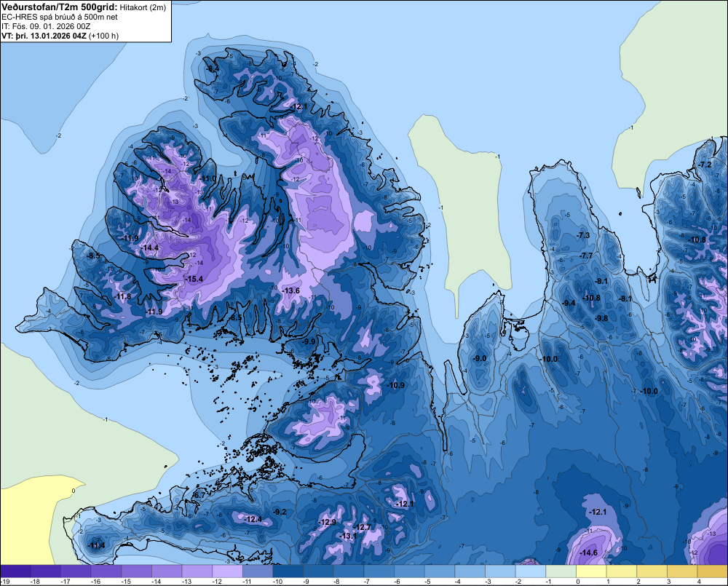Click the -14.6 temperature label

589,553
